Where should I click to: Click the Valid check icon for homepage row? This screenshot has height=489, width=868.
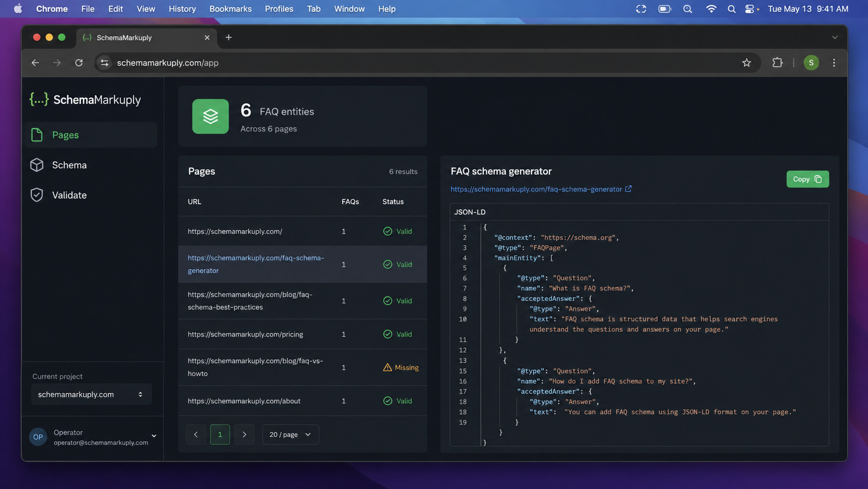pos(388,231)
